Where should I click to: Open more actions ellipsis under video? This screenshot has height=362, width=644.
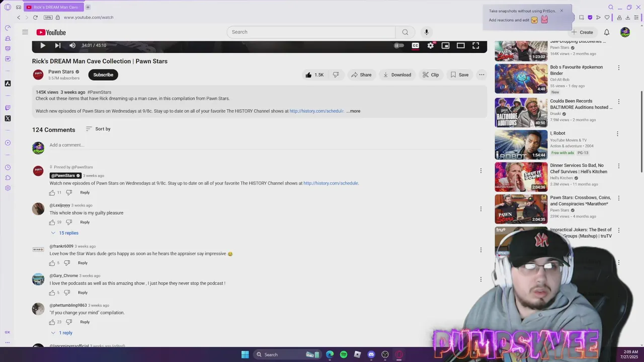click(x=481, y=75)
